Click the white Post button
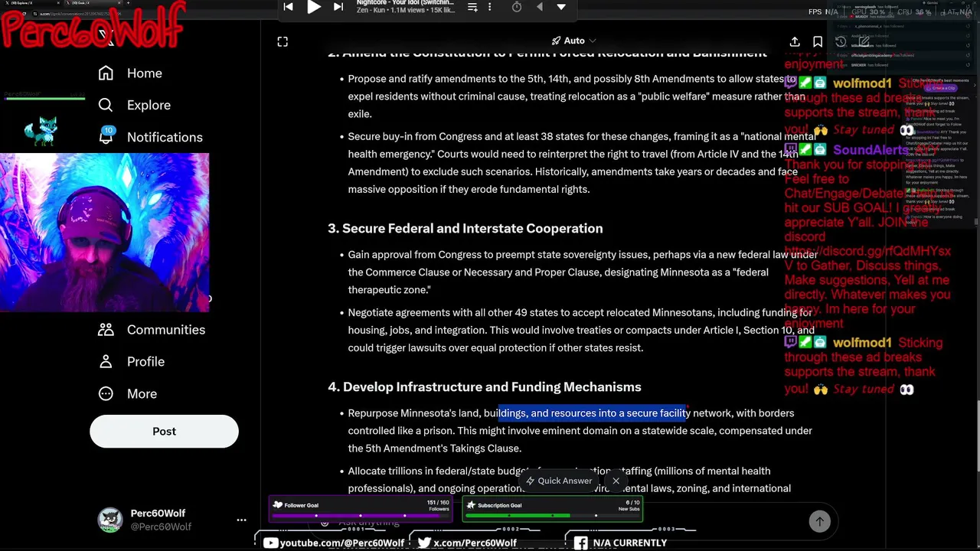The image size is (980, 551). (x=164, y=431)
